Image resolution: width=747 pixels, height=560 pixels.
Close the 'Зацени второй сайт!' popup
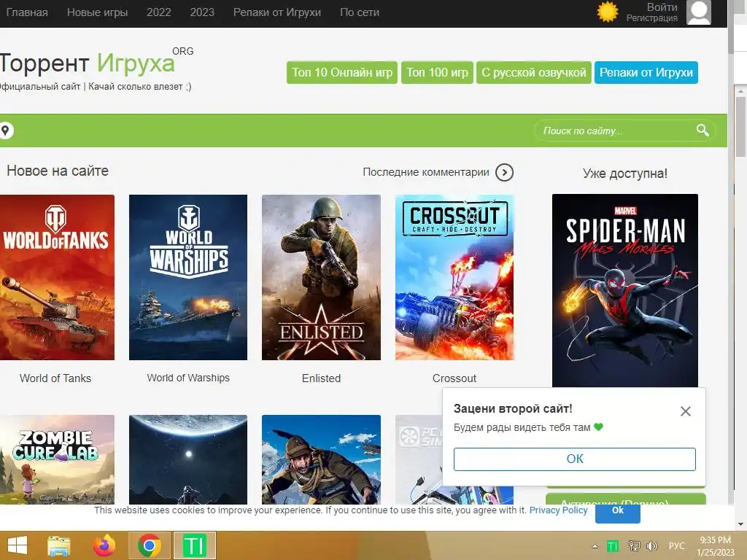685,411
